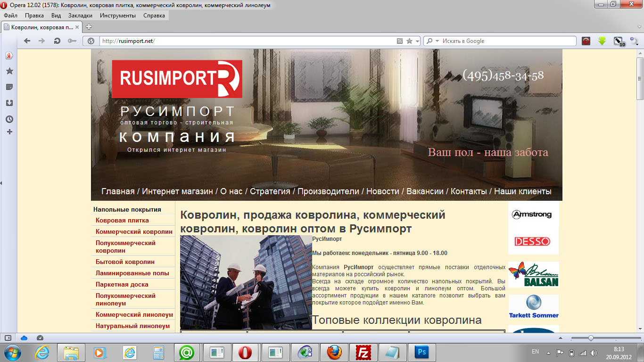Click the URL address field
Screen dimensions: 644x362
[248, 41]
